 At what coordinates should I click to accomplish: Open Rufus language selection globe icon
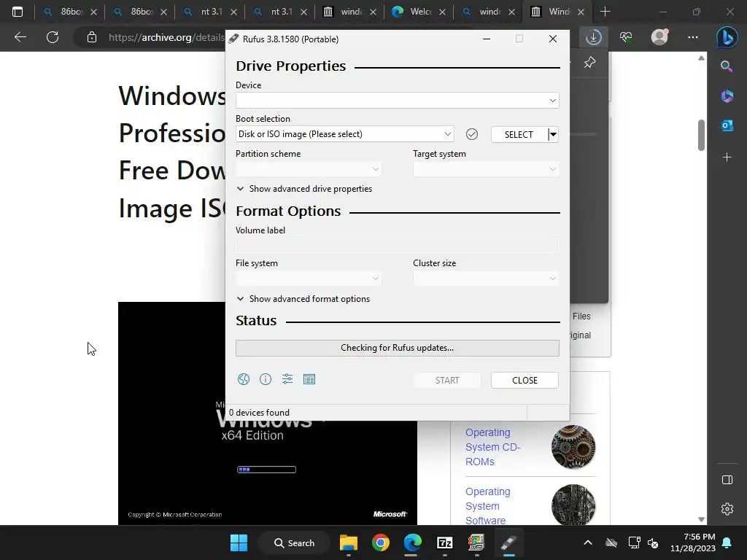pyautogui.click(x=244, y=379)
